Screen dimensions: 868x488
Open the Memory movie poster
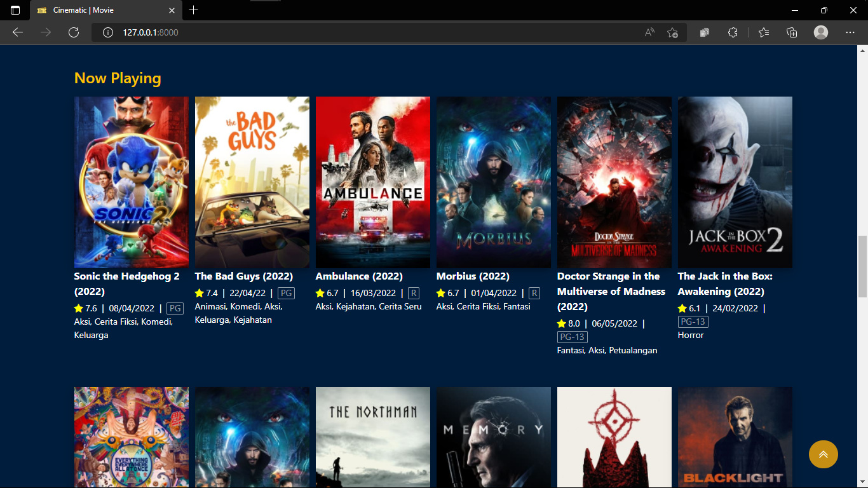(x=494, y=437)
